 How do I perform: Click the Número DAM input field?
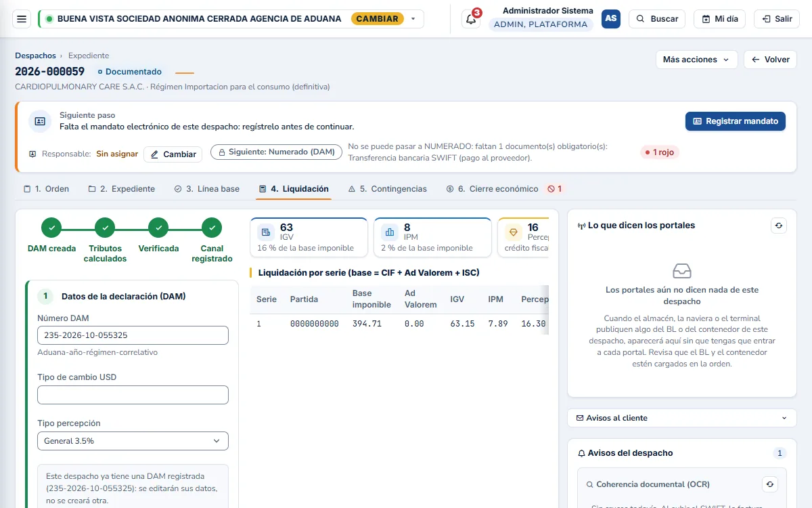click(x=133, y=335)
